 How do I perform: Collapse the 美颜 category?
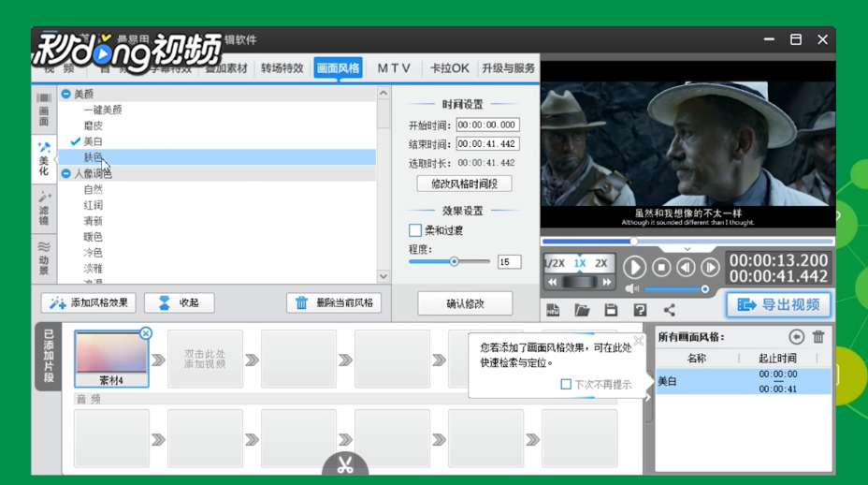click(65, 95)
